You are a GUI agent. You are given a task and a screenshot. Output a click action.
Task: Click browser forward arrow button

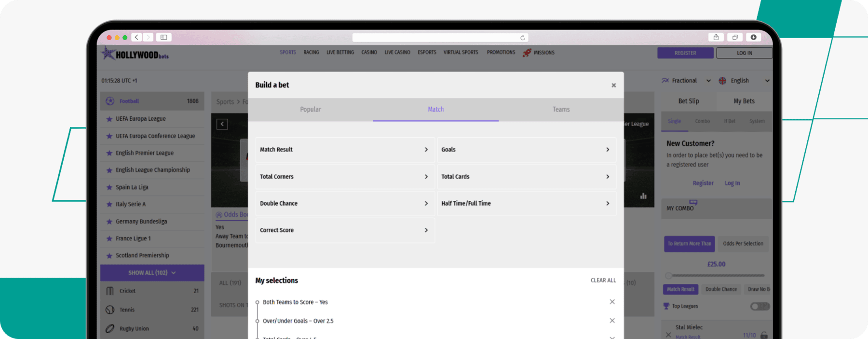148,37
